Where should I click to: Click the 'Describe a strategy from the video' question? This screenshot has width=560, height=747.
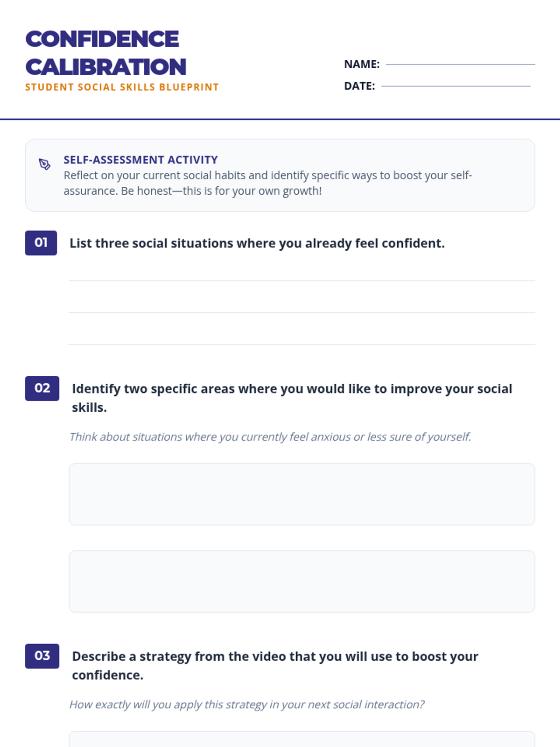click(x=275, y=665)
